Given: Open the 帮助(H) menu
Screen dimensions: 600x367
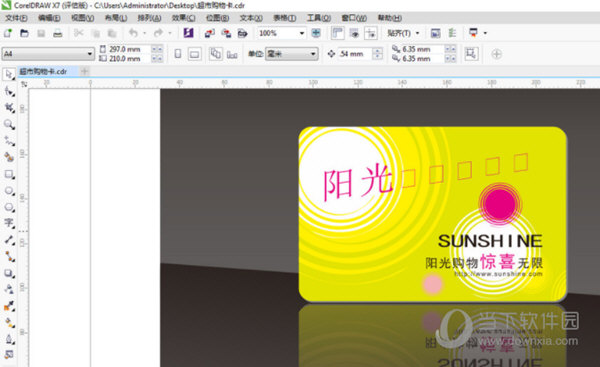Looking at the screenshot, I should (390, 18).
